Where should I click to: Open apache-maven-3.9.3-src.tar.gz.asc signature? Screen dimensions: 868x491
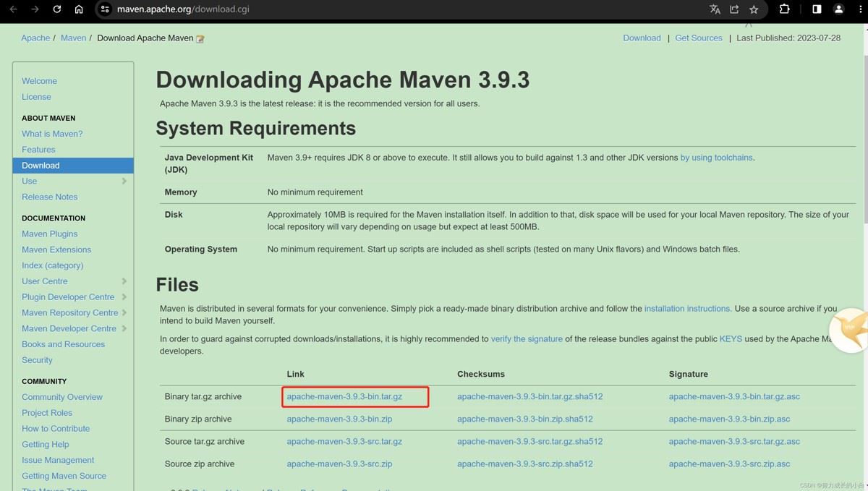[734, 442]
